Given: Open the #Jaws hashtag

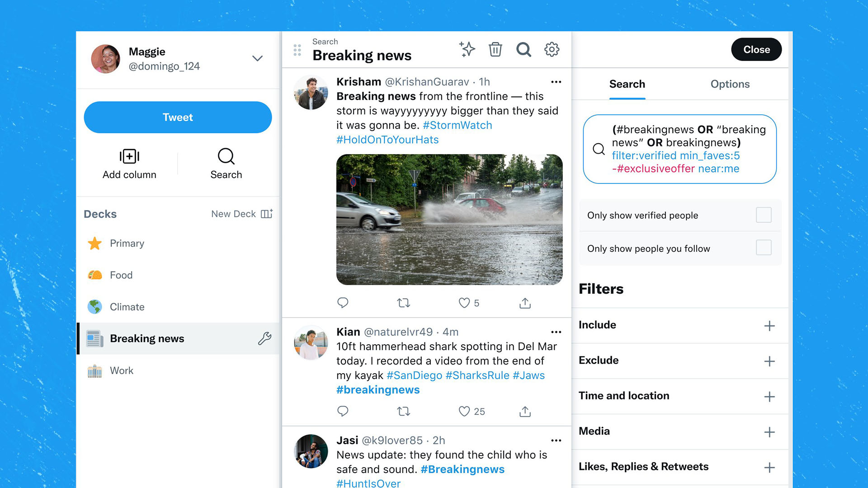Looking at the screenshot, I should pyautogui.click(x=528, y=375).
